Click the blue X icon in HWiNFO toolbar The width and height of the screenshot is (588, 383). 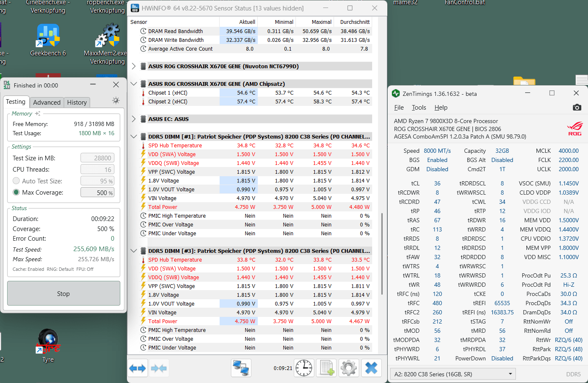[371, 368]
